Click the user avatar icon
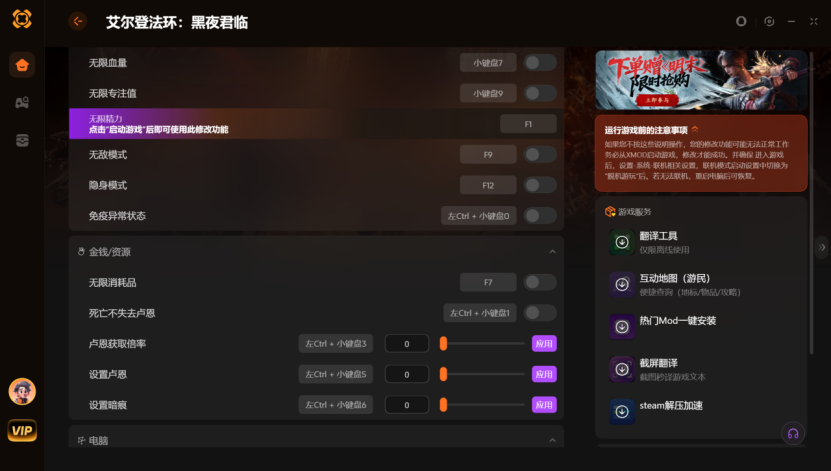This screenshot has height=471, width=831. pyautogui.click(x=22, y=392)
